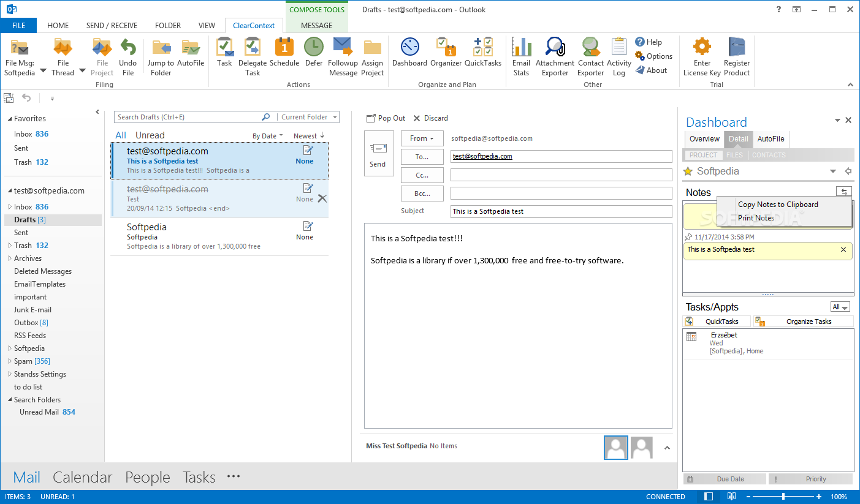This screenshot has height=504, width=860.
Task: Click the ClearContext Help icon
Action: tap(649, 42)
